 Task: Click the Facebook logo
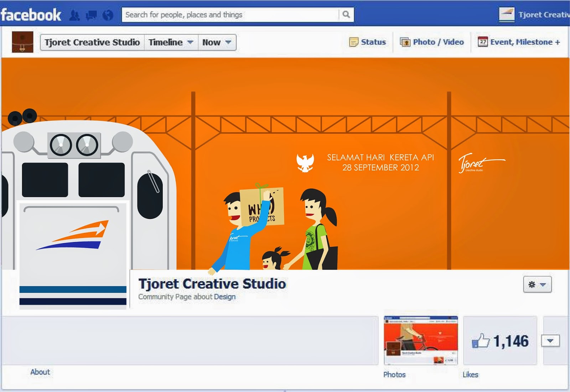point(31,15)
